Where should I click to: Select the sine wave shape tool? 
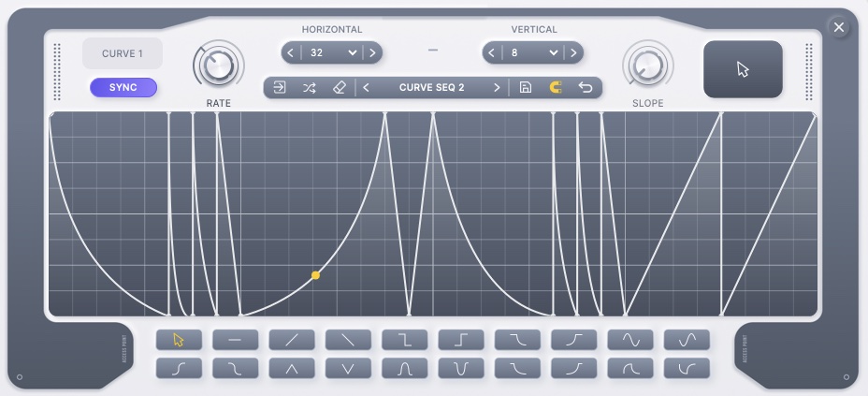(x=629, y=340)
